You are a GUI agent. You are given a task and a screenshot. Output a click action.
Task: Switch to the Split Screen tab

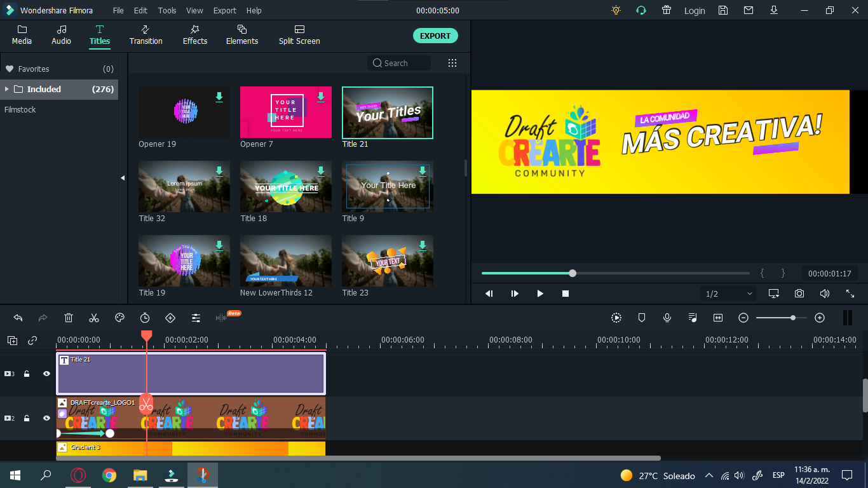click(299, 36)
